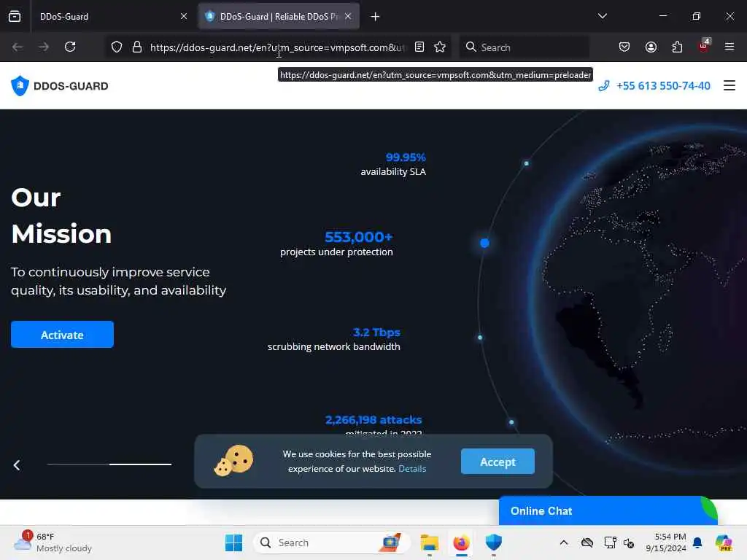Viewport: 747px width, 560px height.
Task: Open the site hamburger navigation menu
Action: coord(729,86)
